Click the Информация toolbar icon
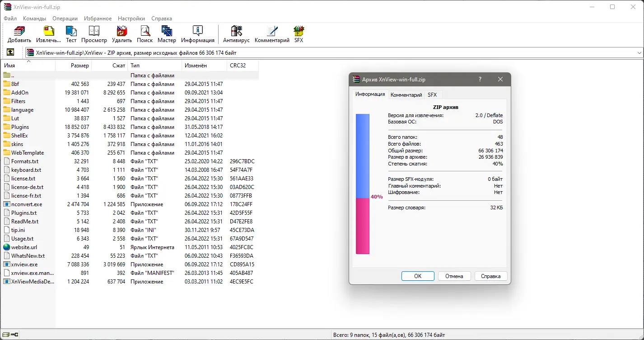 click(197, 31)
